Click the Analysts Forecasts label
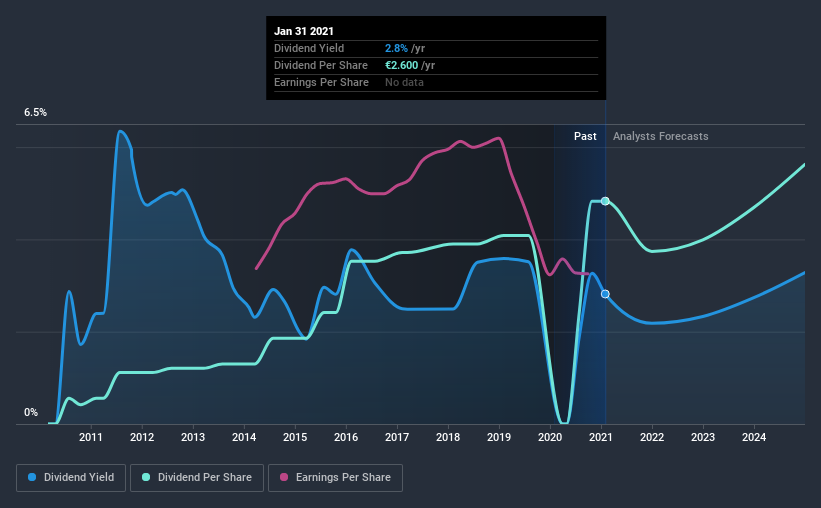Image resolution: width=821 pixels, height=508 pixels. pos(661,136)
